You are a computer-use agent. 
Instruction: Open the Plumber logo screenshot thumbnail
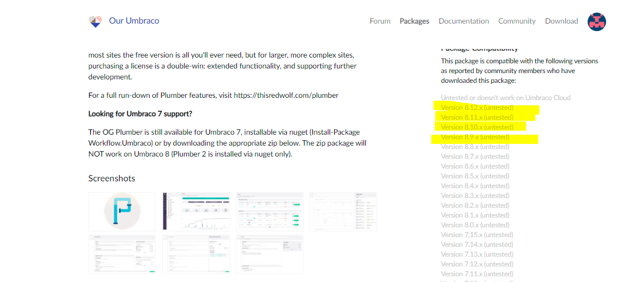click(122, 212)
